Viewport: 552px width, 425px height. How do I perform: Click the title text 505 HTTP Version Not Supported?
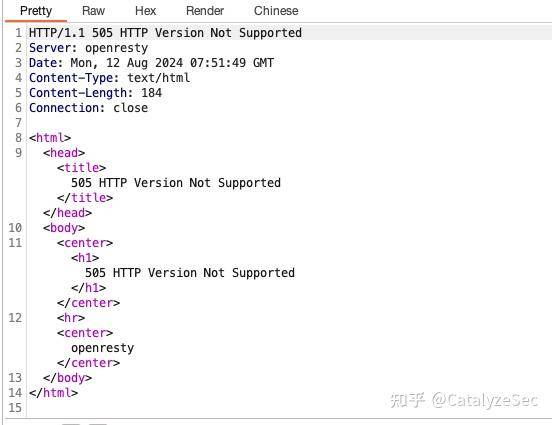pyautogui.click(x=176, y=183)
